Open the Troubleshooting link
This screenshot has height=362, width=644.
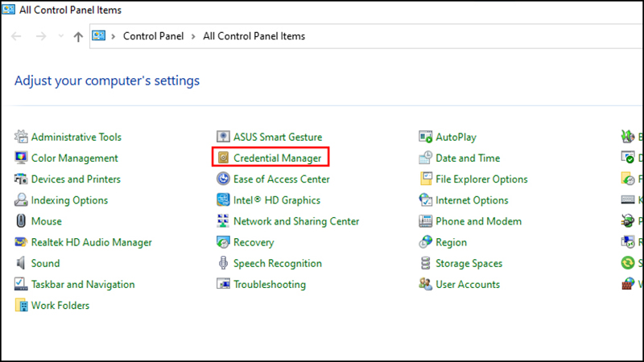(270, 285)
